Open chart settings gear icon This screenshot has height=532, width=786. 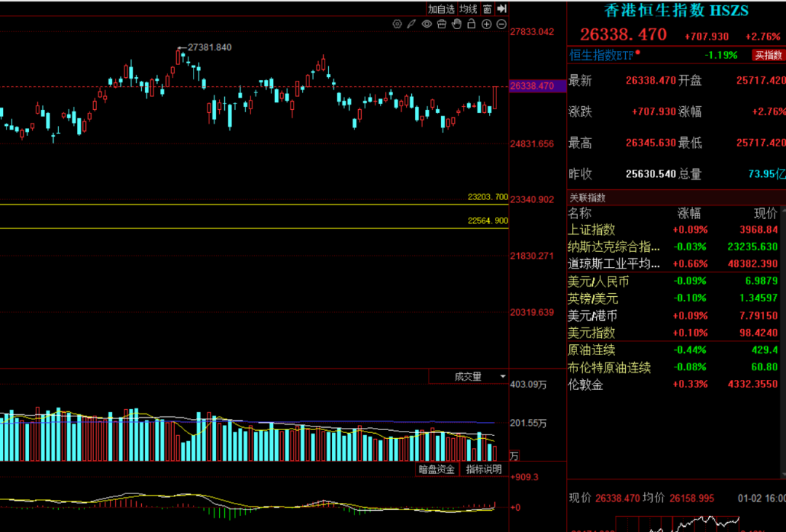coord(397,24)
